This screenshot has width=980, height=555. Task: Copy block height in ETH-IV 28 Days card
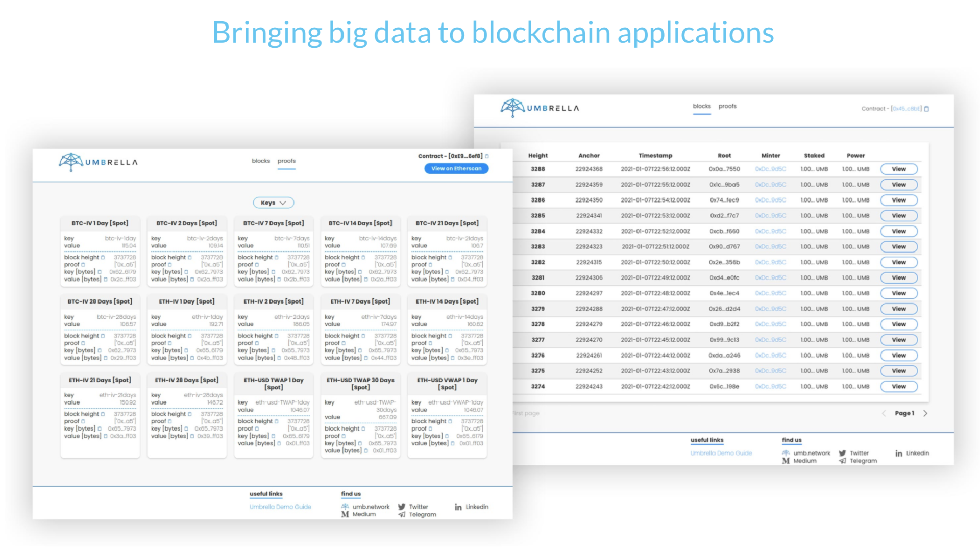tap(190, 414)
